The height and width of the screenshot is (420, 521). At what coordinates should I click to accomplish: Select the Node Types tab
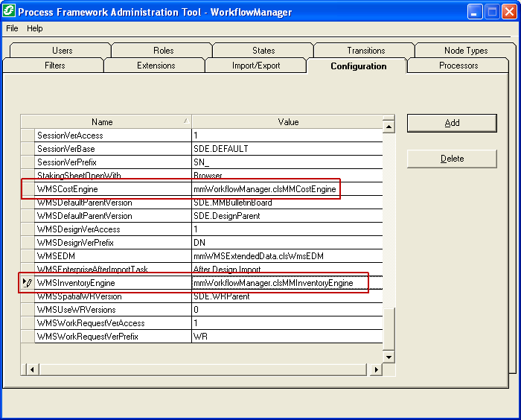[x=466, y=51]
